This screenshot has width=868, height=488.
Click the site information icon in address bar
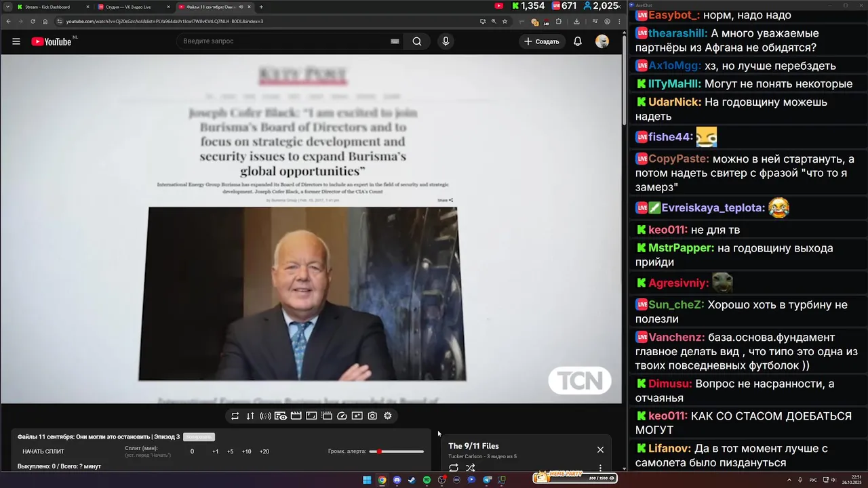[60, 21]
